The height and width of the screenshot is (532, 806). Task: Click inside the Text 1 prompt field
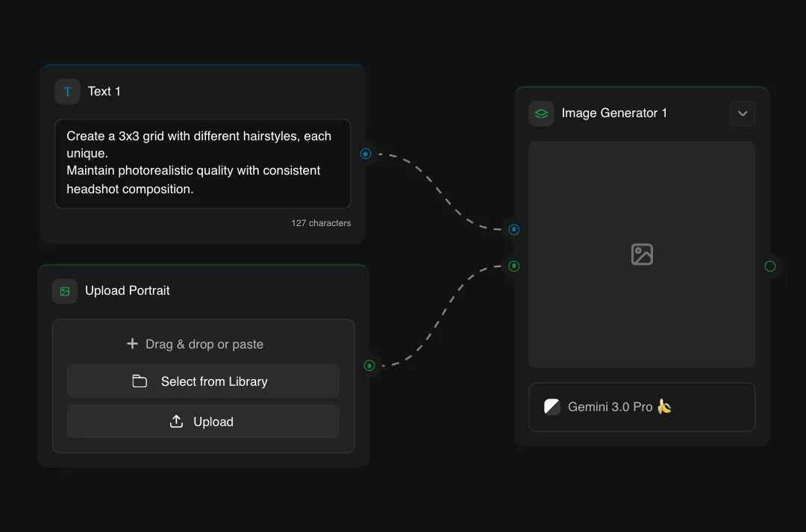click(203, 163)
